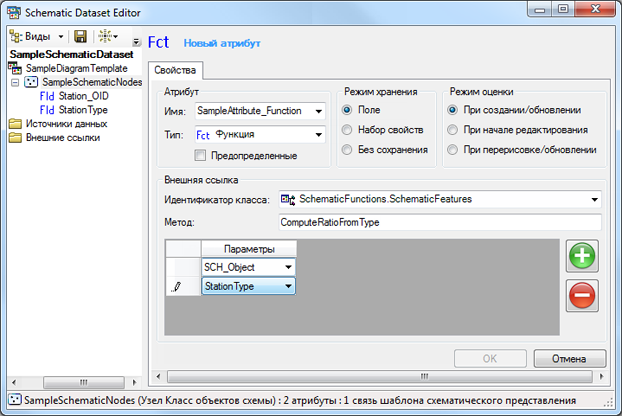The height and width of the screenshot is (416, 622).
Task: Open the Источники данных folder entry
Action: 66,124
